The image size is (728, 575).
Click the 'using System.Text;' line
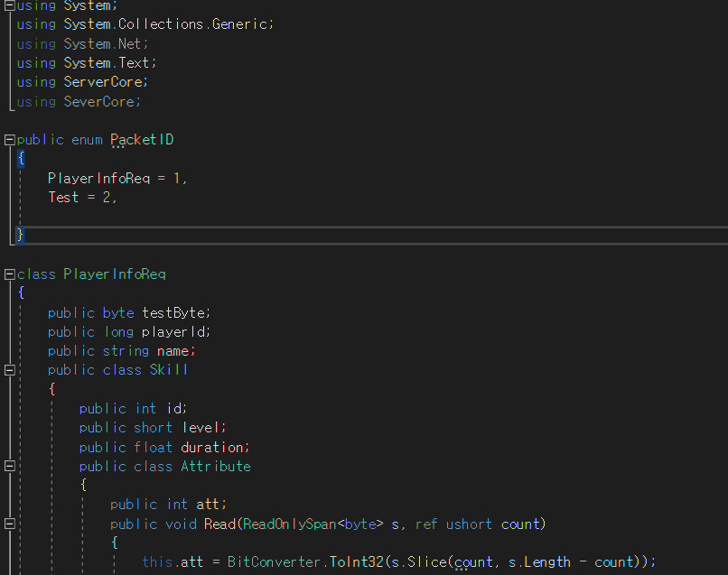[87, 62]
